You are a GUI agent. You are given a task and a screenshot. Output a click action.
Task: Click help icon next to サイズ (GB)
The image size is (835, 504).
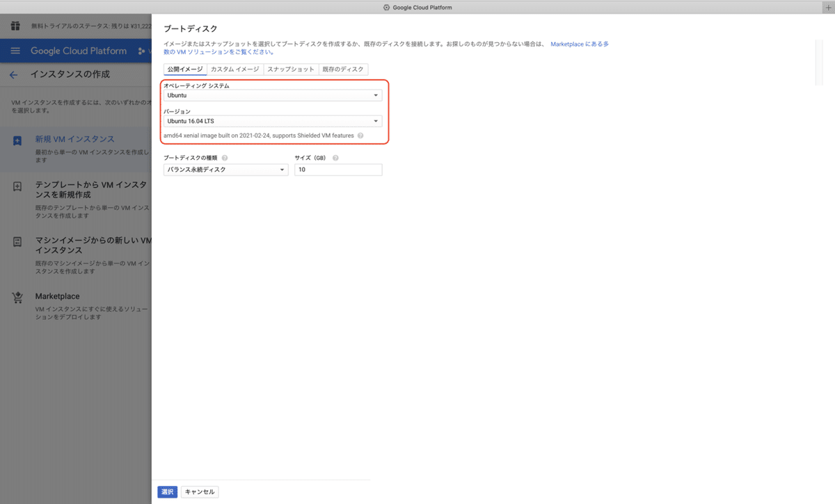[x=335, y=158]
